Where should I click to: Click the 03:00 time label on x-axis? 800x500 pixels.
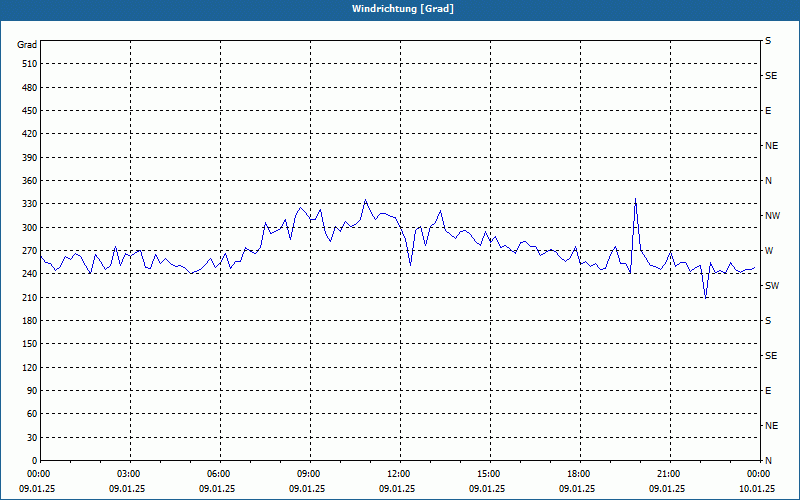131,474
